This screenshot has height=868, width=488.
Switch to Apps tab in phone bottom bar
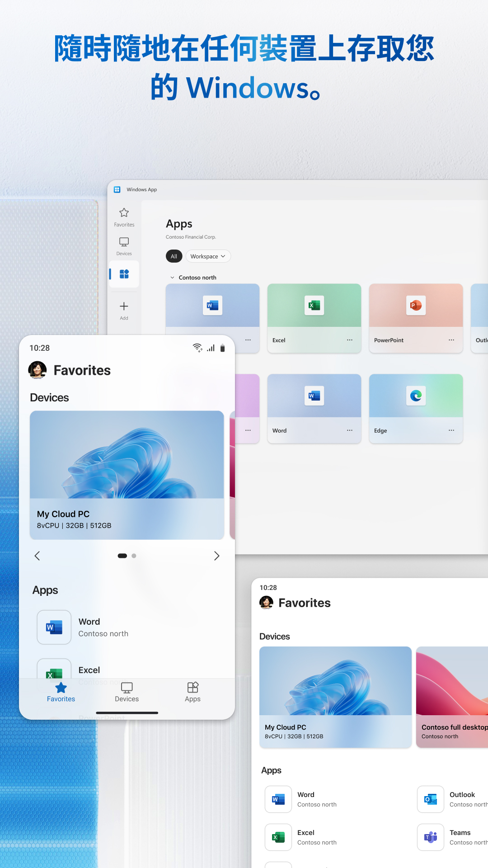pos(192,692)
